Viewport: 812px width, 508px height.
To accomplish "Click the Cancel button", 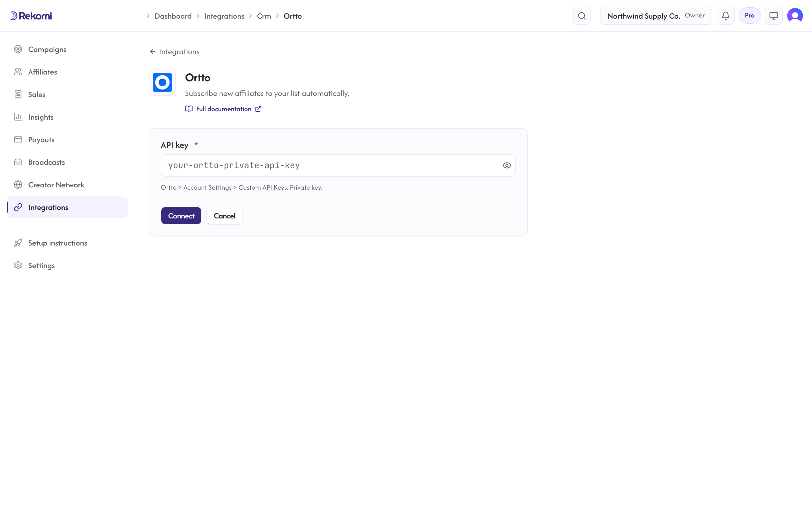I will pos(224,216).
